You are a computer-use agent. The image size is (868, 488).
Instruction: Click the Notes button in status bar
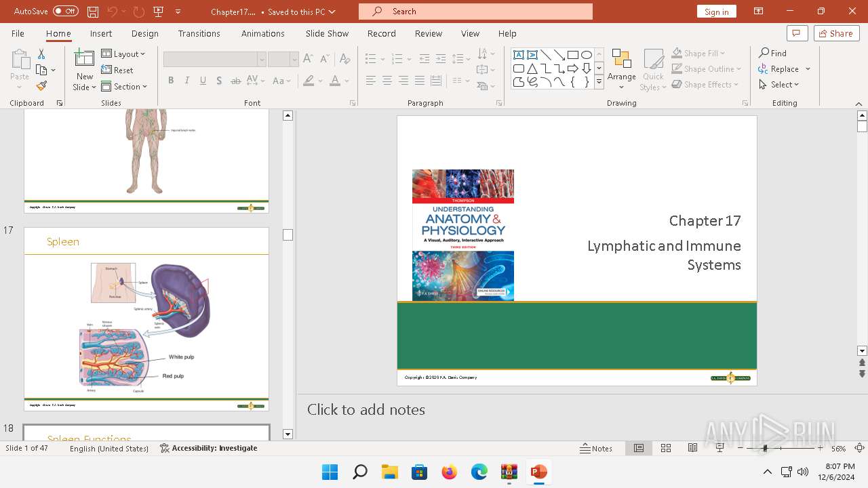[x=597, y=448]
